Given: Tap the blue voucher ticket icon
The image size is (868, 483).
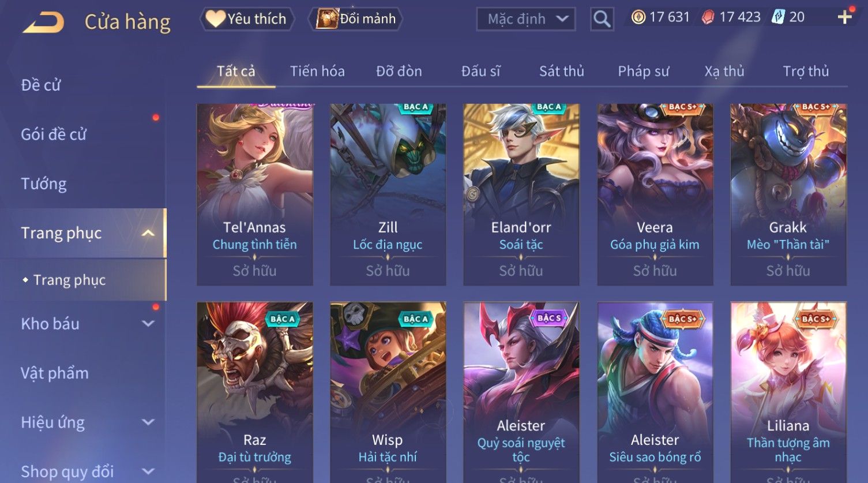Looking at the screenshot, I should (x=778, y=17).
